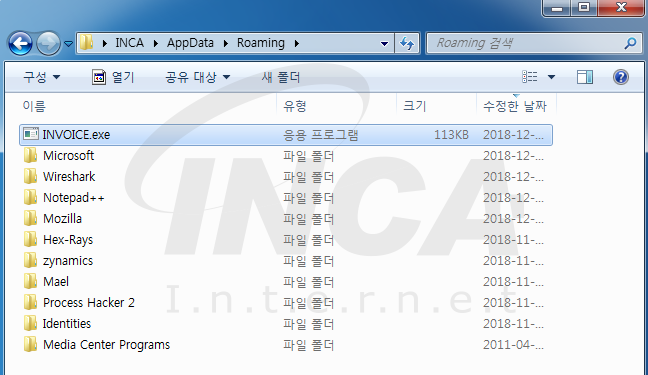Click the Notepad++ folder icon
The image size is (648, 375).
(30, 198)
